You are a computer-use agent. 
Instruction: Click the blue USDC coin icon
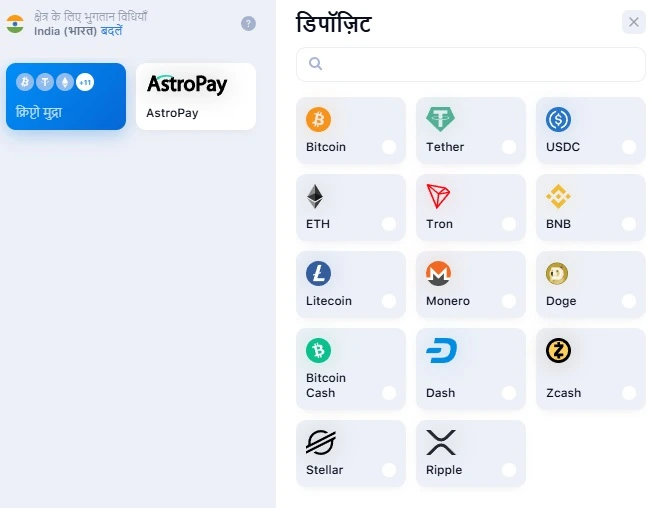(x=558, y=120)
